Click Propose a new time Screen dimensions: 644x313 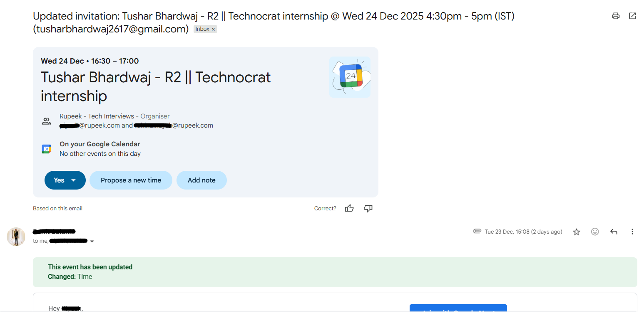pos(131,180)
